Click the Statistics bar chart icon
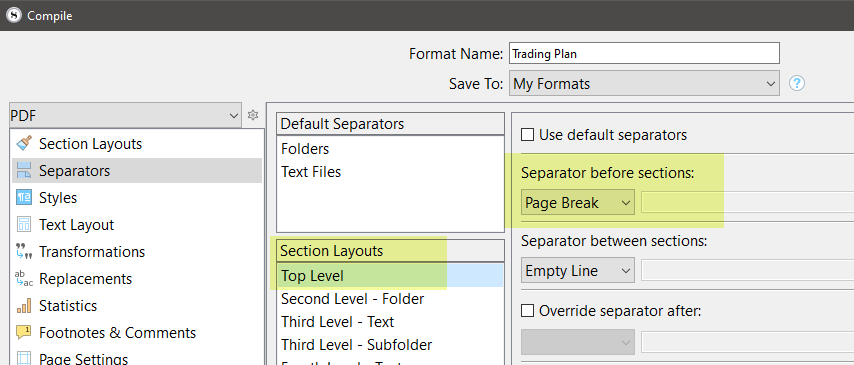854x365 pixels. click(24, 306)
